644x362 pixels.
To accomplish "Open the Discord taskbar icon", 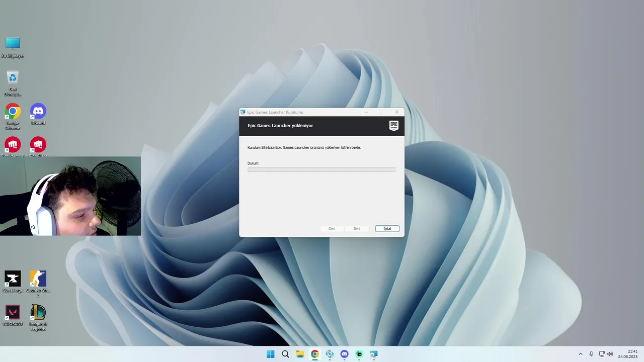I will coord(344,354).
